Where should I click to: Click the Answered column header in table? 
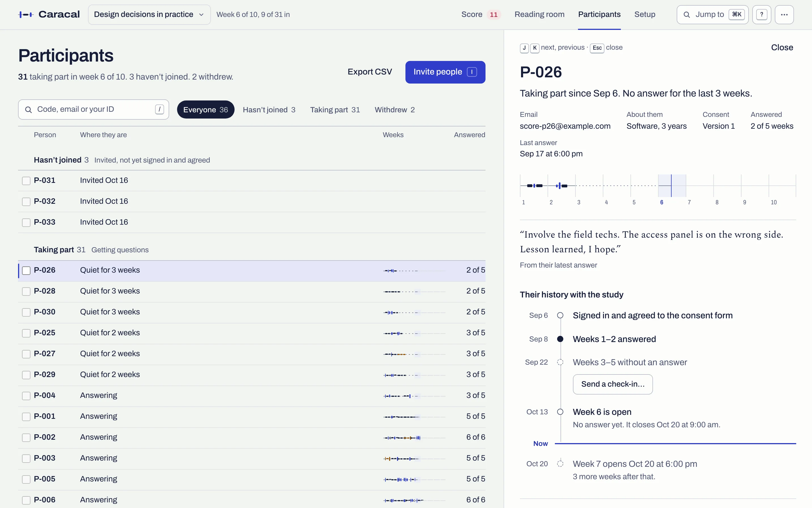pyautogui.click(x=469, y=135)
